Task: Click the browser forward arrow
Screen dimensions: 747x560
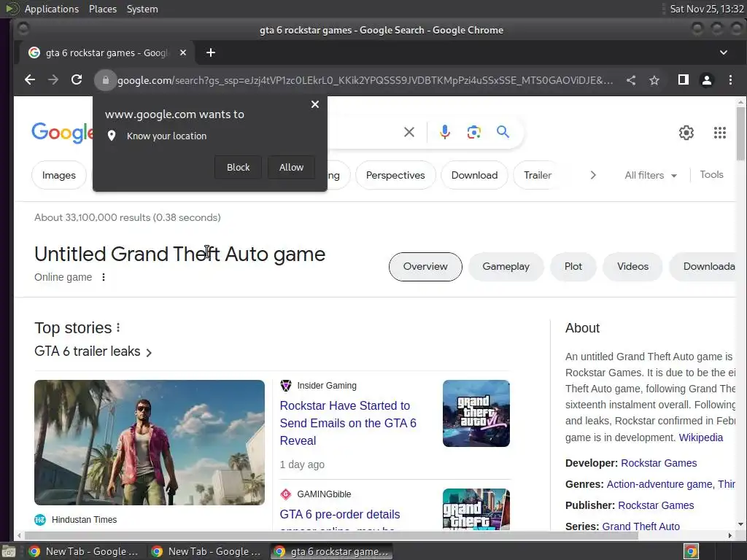Action: [x=53, y=80]
